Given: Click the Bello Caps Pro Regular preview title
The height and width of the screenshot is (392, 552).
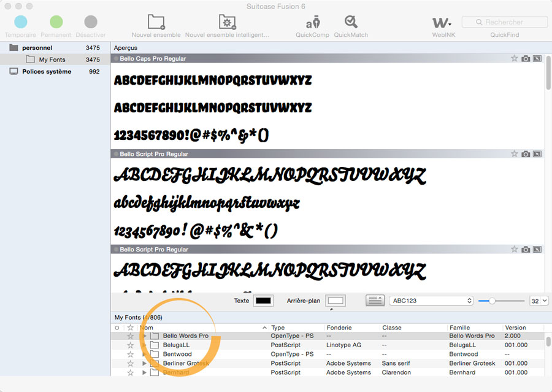Looking at the screenshot, I should [153, 58].
